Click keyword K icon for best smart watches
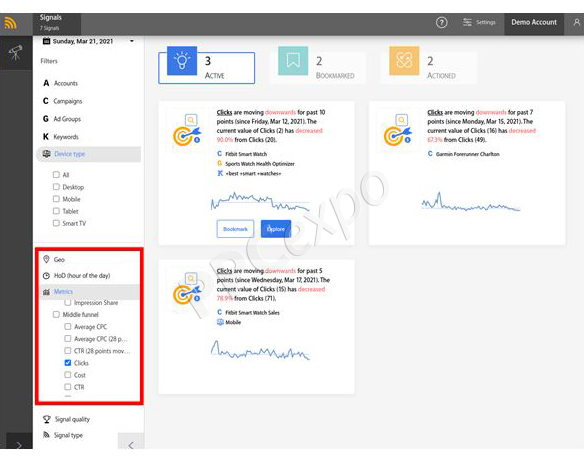584x459 pixels. point(220,173)
